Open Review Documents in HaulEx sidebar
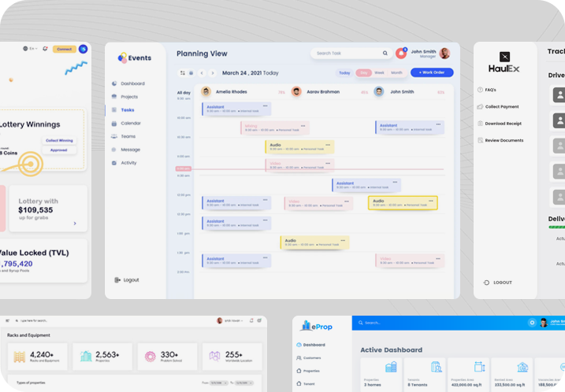 [x=500, y=140]
